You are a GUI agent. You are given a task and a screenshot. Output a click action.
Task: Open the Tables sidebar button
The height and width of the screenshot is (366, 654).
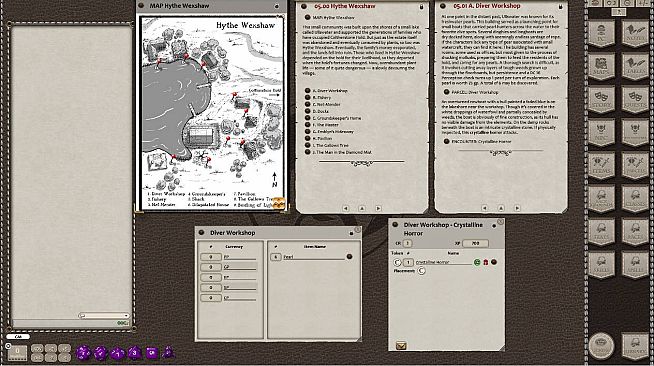point(635,67)
